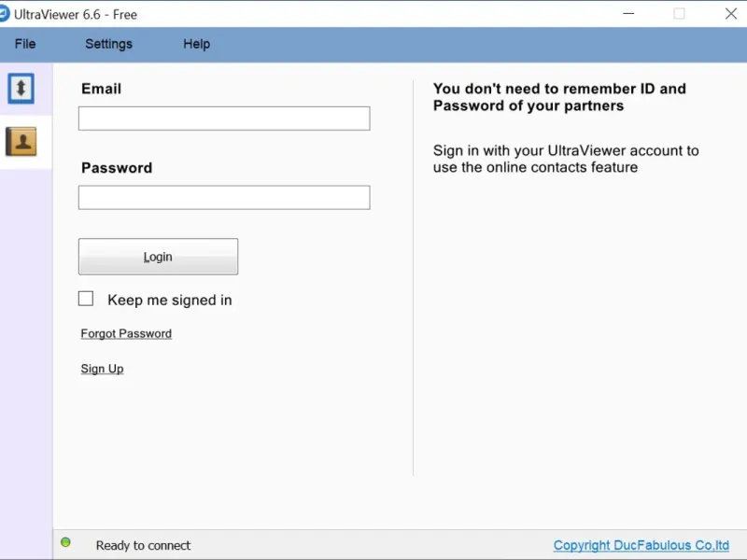The image size is (747, 560).
Task: Enable the Keep me signed in checkbox
Action: pos(86,299)
